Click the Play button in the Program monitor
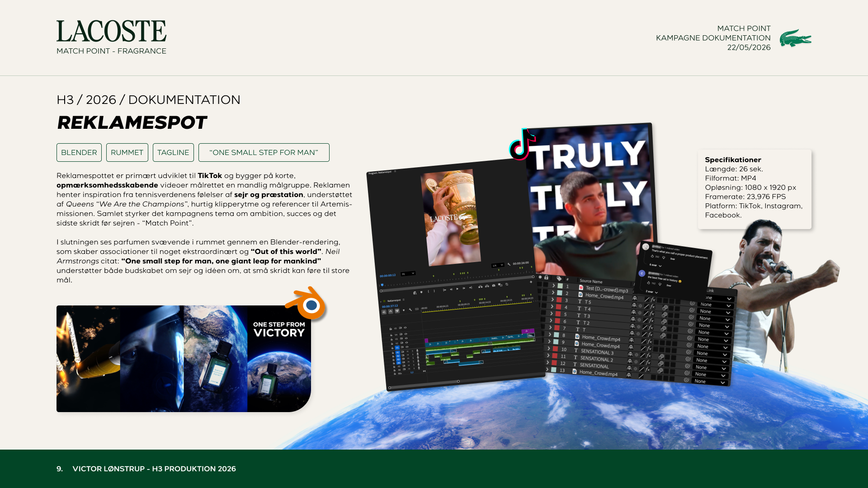Screen dimensions: 868x488 pos(458,289)
